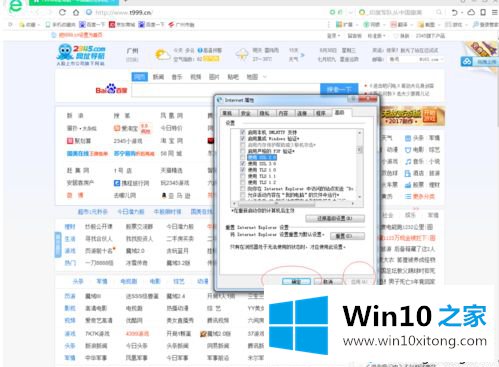
Task: Uncheck the 使用 SSL 3.0 checkbox
Action: coord(243,164)
